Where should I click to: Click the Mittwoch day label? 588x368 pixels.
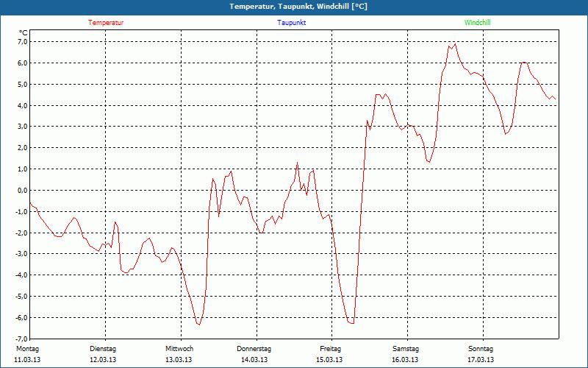click(x=179, y=349)
